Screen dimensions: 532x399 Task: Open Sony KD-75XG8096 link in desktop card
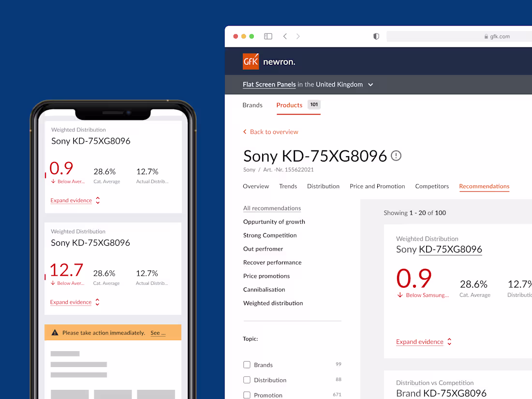(x=450, y=250)
